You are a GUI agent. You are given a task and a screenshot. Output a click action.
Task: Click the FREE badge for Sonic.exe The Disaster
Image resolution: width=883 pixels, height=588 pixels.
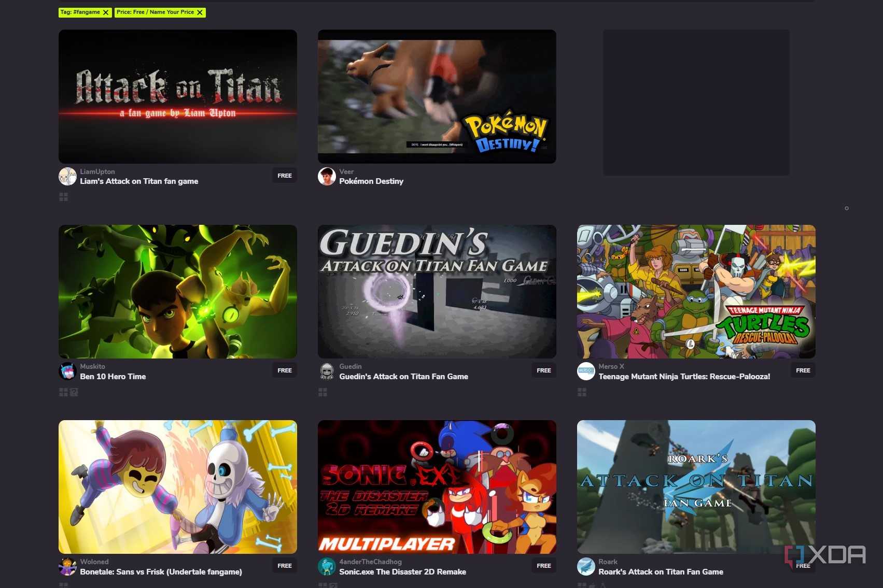tap(544, 566)
